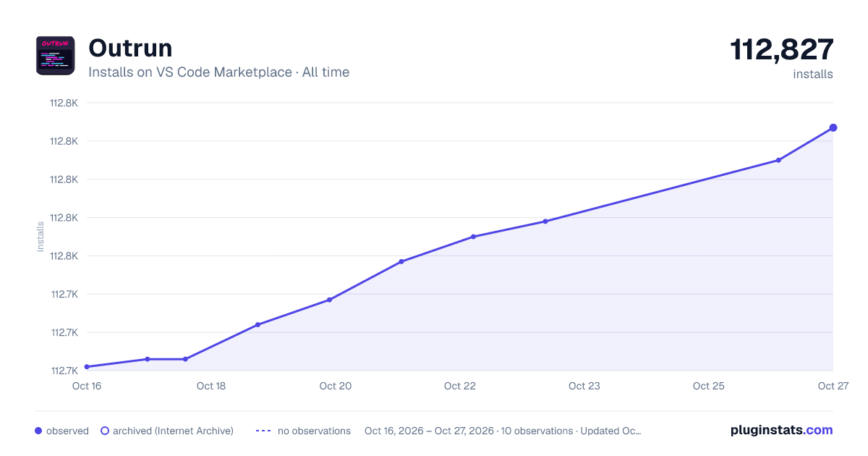Click the hollow 'archived' legend circle
This screenshot has width=868, height=456.
pyautogui.click(x=105, y=431)
